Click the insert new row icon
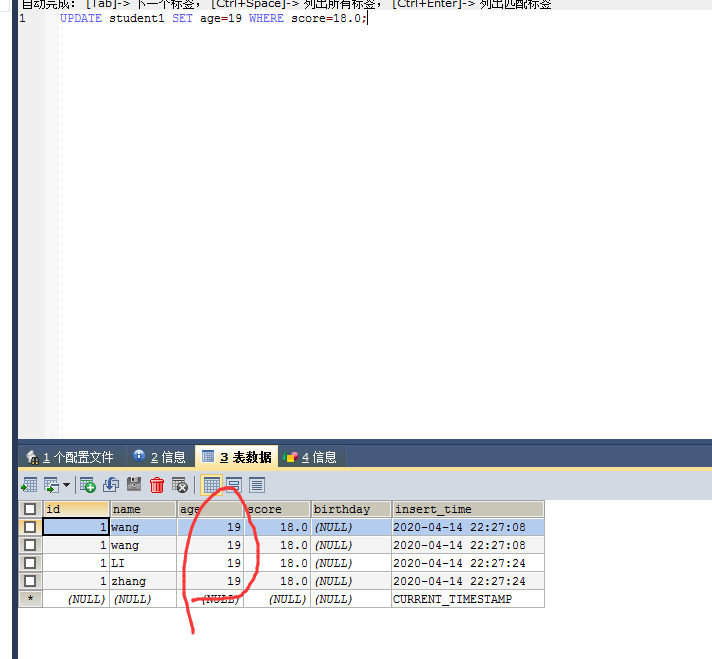The width and height of the screenshot is (712, 659). pos(88,485)
